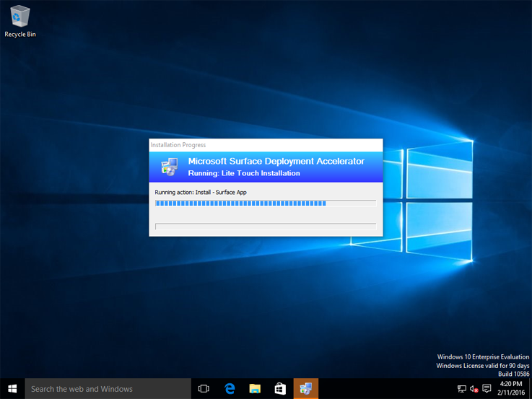This screenshot has width=532, height=399.
Task: Click the Installation Progress title bar
Action: 266,145
